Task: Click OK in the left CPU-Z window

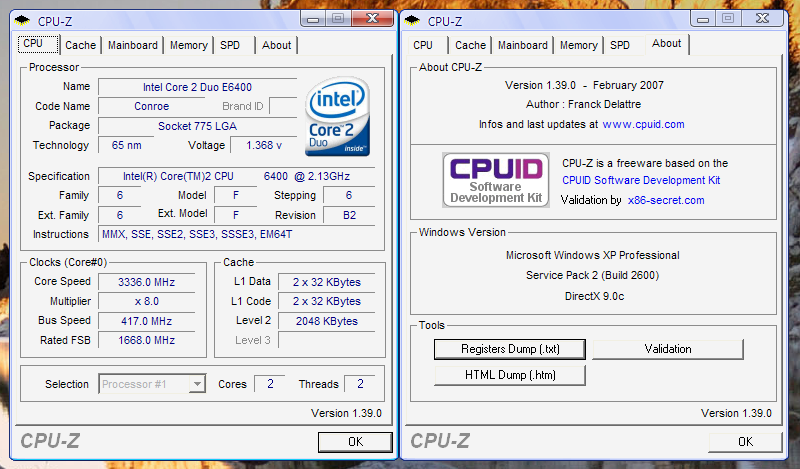Action: [x=355, y=441]
